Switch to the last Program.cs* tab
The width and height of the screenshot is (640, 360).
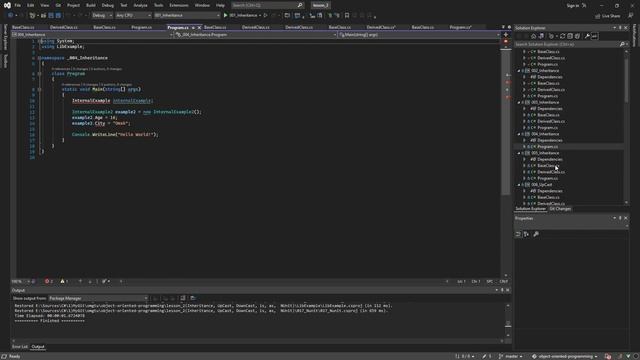click(460, 27)
